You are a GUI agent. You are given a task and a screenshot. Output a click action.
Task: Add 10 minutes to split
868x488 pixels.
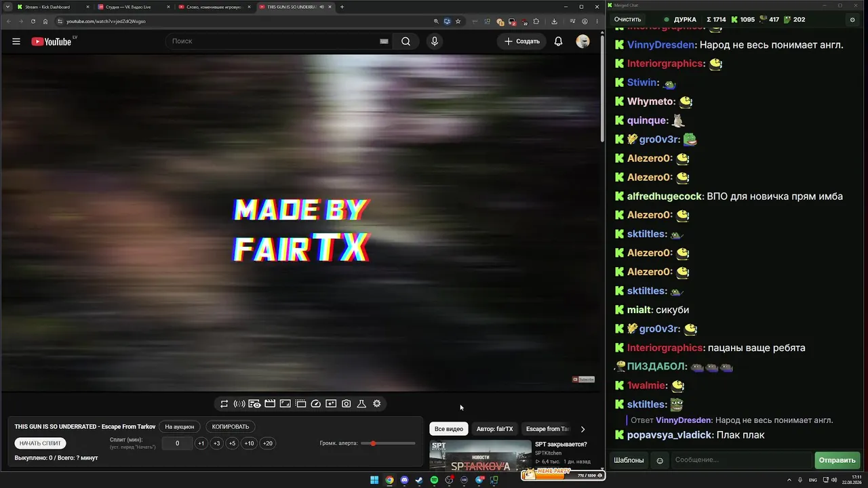click(250, 444)
